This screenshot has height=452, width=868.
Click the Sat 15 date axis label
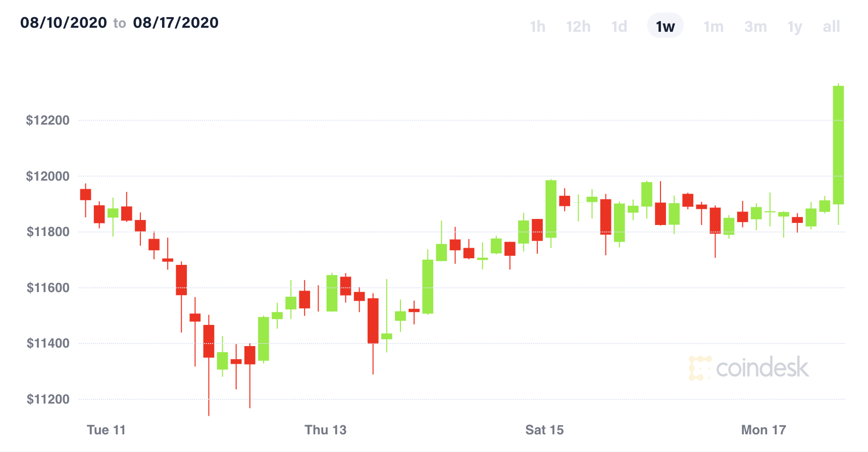tap(544, 430)
